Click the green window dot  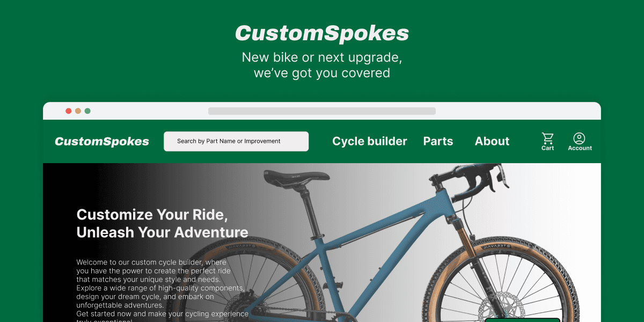point(87,111)
